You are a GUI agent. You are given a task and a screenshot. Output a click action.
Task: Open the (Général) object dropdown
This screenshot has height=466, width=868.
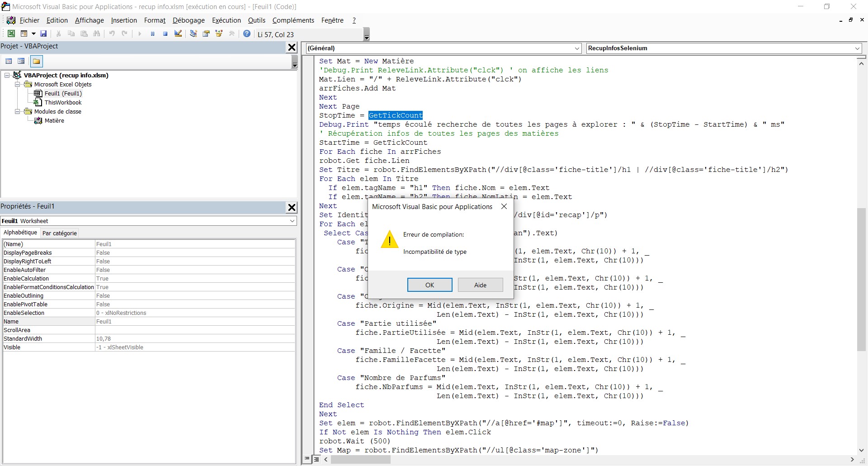point(577,48)
